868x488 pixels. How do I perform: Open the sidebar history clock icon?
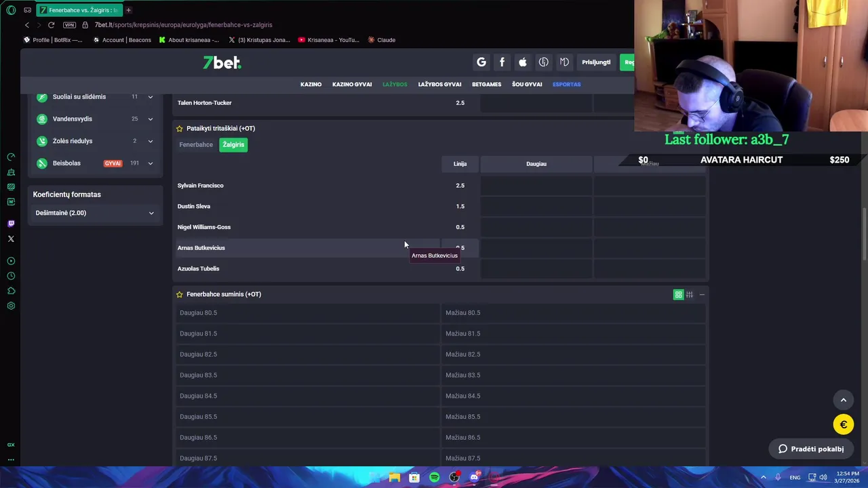[11, 276]
